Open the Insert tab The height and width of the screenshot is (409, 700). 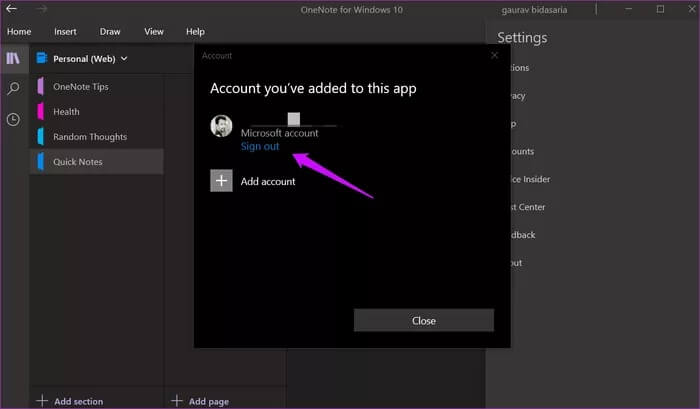point(65,32)
